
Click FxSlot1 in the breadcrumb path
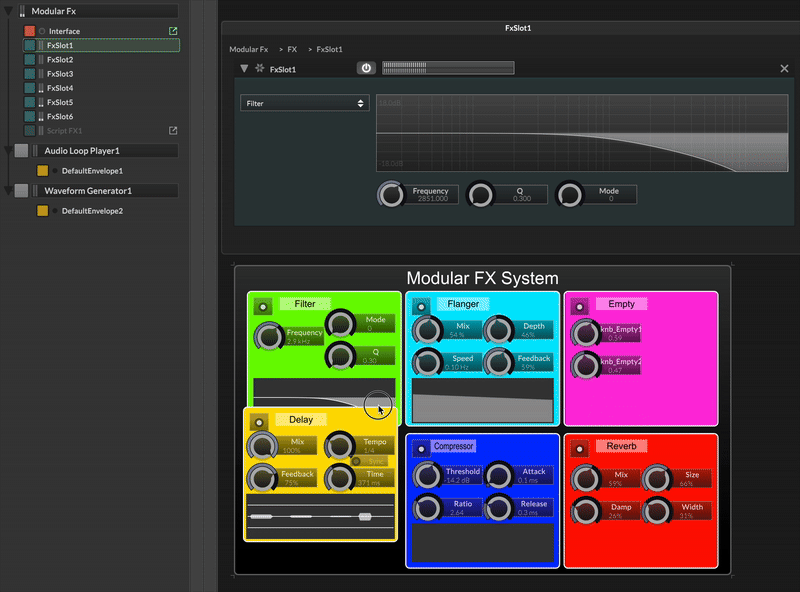click(x=329, y=50)
